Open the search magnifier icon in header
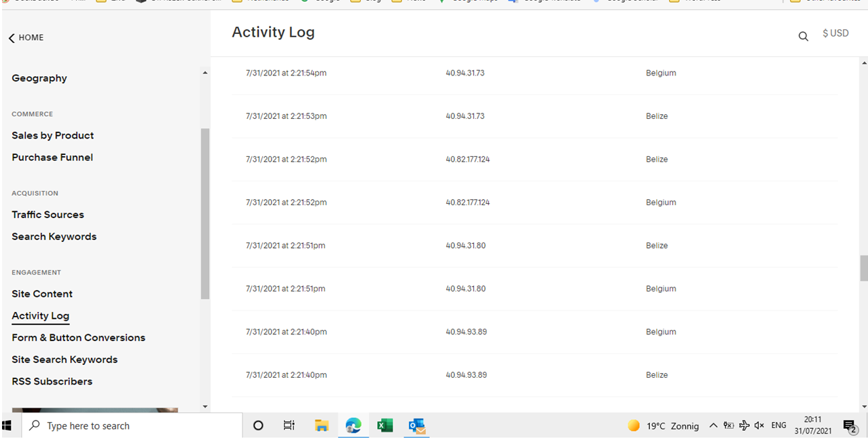This screenshot has width=868, height=441. tap(803, 37)
